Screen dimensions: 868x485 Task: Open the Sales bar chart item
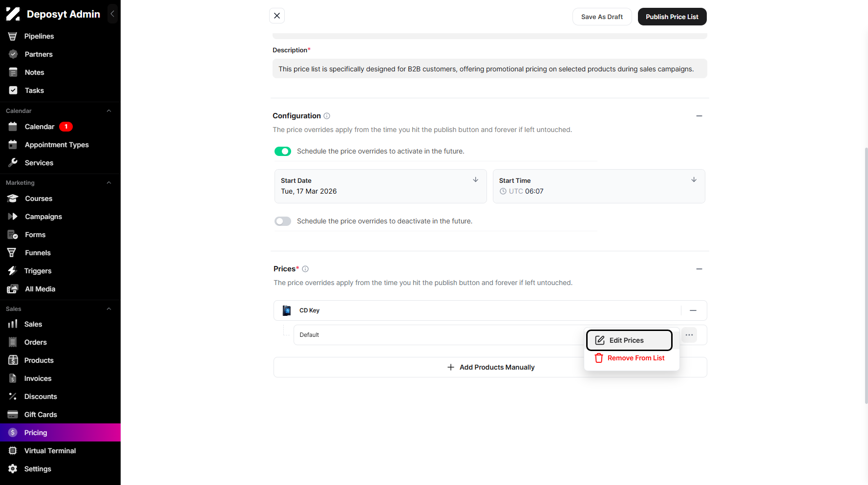(x=13, y=324)
